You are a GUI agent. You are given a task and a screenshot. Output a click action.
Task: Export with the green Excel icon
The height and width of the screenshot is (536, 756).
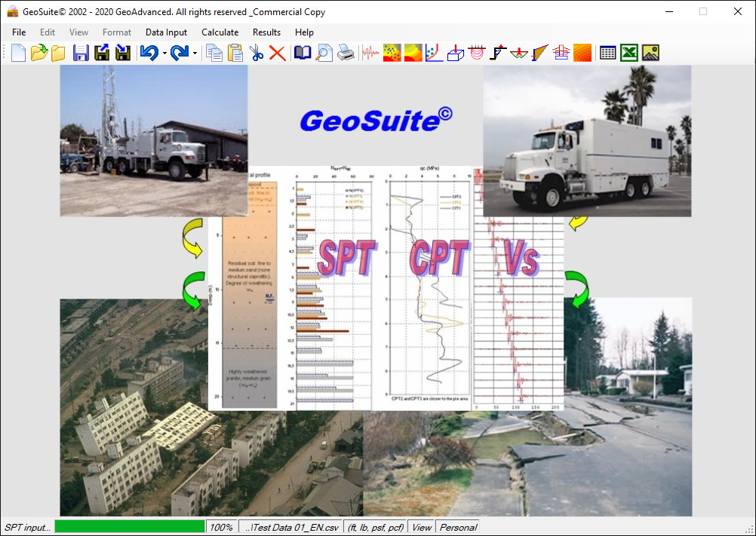[628, 53]
